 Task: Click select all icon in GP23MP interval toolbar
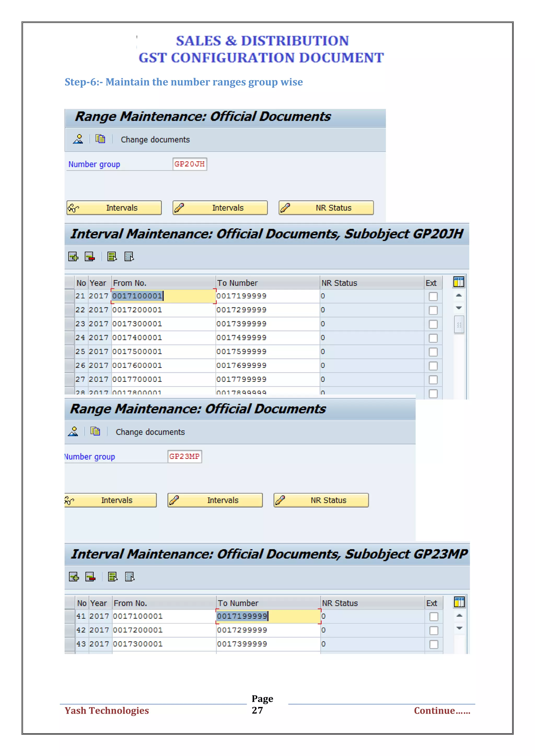(x=113, y=577)
